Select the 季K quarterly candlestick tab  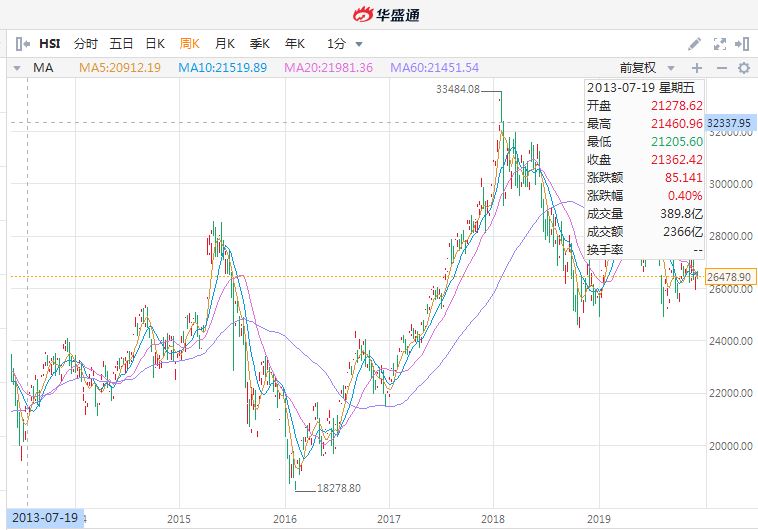(260, 44)
